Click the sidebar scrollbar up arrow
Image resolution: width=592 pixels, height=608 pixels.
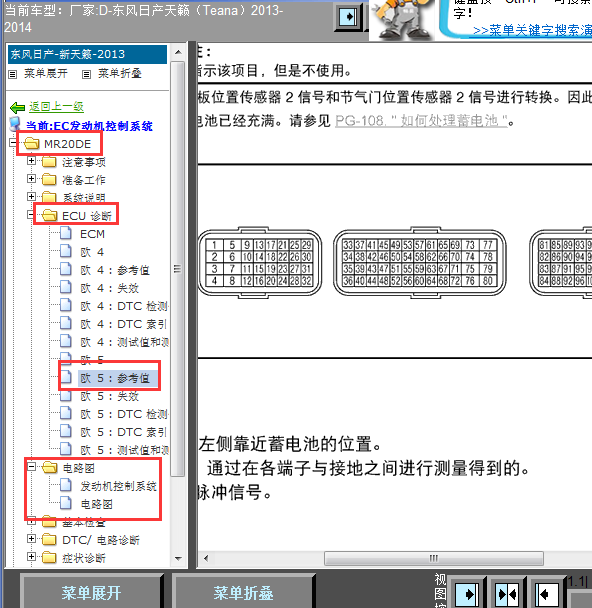(x=178, y=52)
